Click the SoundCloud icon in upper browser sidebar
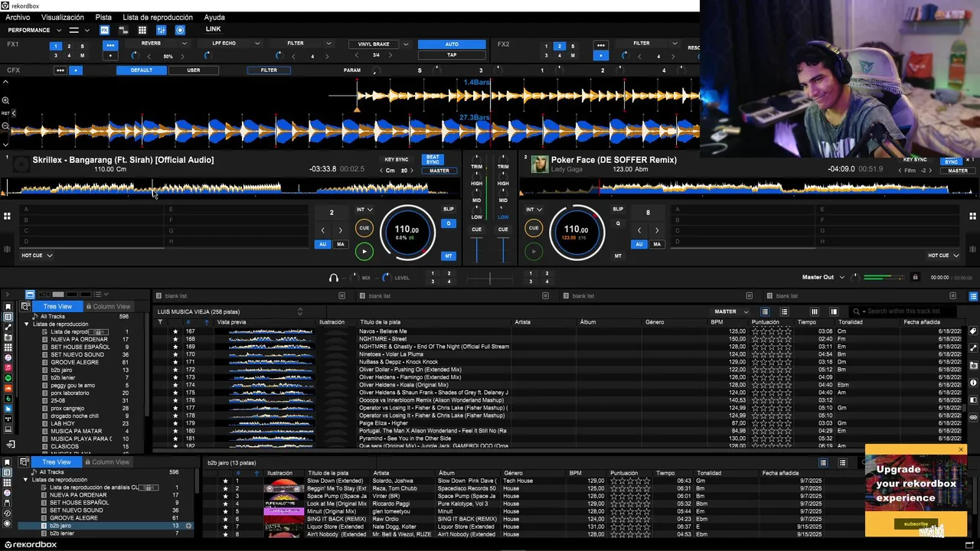This screenshot has height=551, width=980. [8, 389]
